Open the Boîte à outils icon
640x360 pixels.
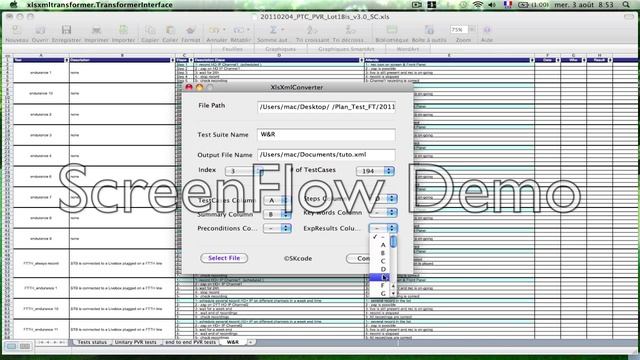pyautogui.click(x=429, y=30)
